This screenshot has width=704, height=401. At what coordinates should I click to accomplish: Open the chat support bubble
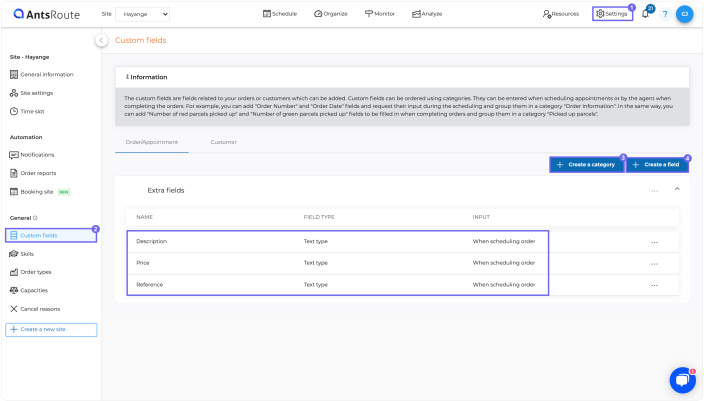682,380
